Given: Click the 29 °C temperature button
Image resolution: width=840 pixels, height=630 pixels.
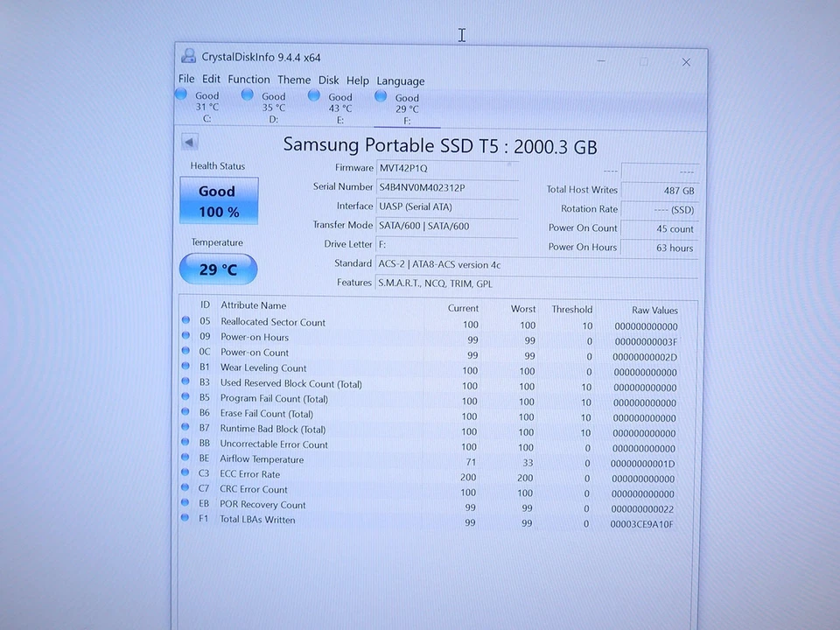Looking at the screenshot, I should click(x=218, y=269).
